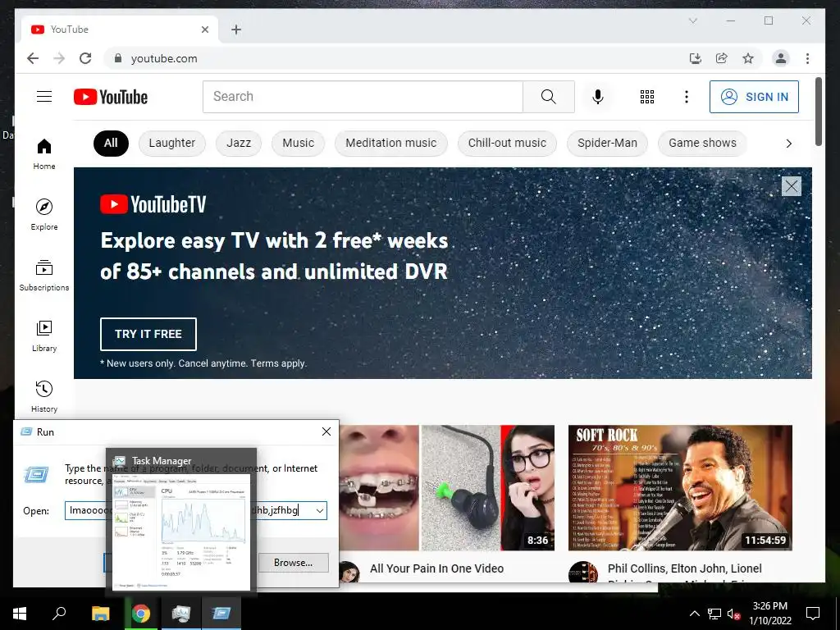Image resolution: width=840 pixels, height=630 pixels.
Task: Click the TRY IT FREE button
Action: [148, 334]
